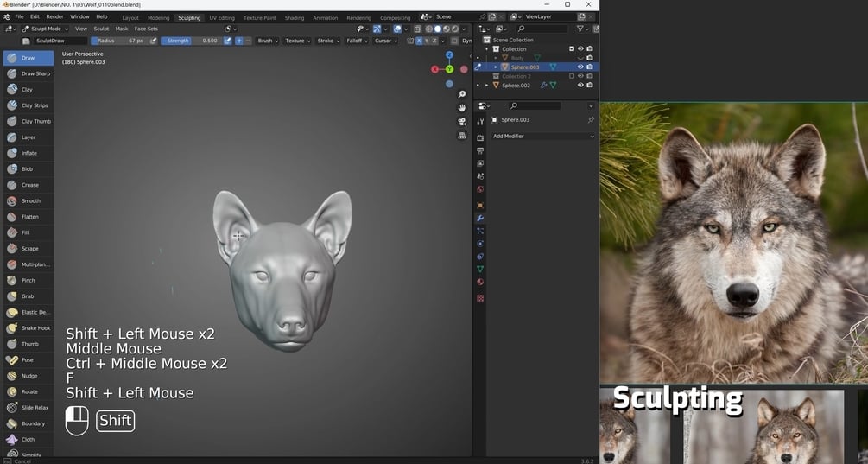Select the Fill brush tool

[29, 232]
